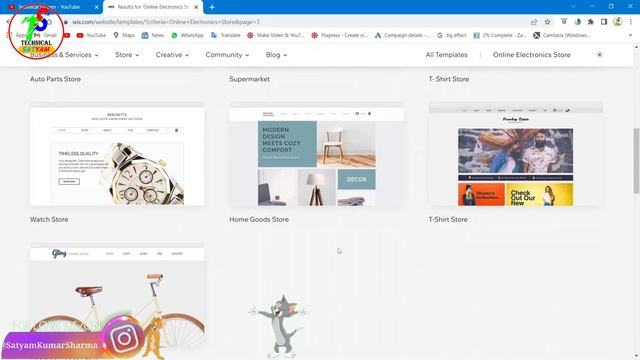Click the All Templates link

pos(447,55)
